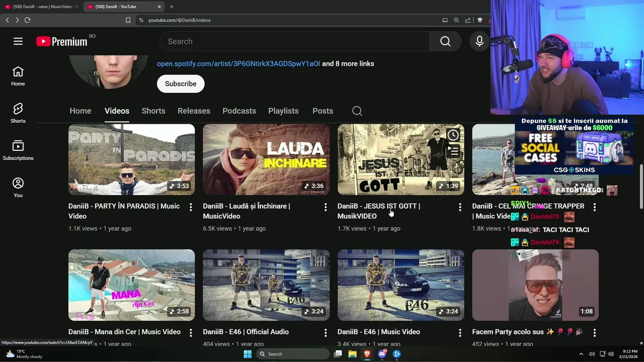Open Task View on the taskbar
The width and height of the screenshot is (644, 362).
[338, 354]
